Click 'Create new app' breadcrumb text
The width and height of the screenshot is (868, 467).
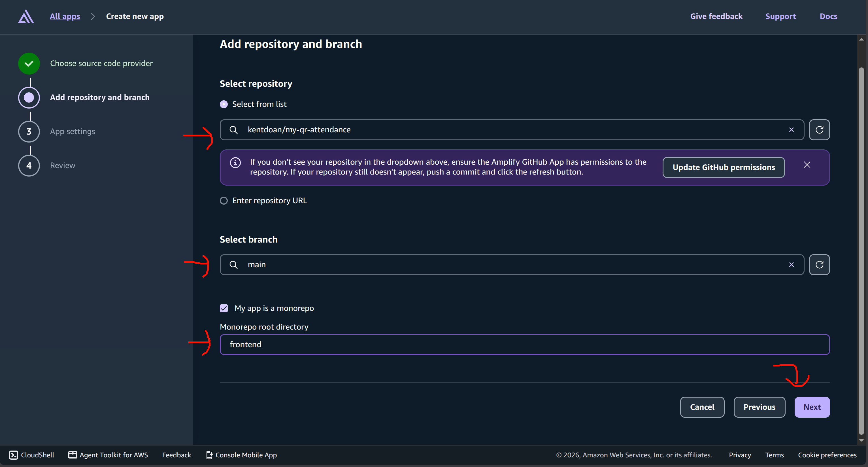coord(135,16)
